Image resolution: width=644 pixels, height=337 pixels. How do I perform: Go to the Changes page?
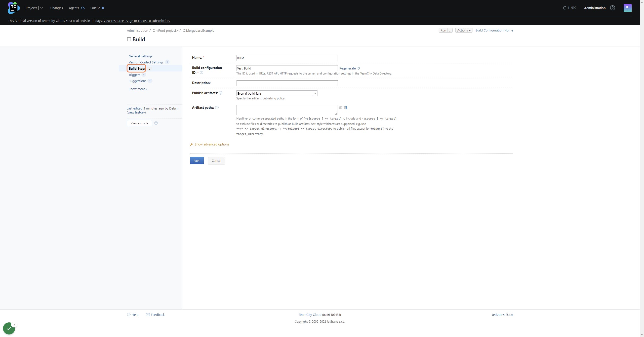coord(56,8)
